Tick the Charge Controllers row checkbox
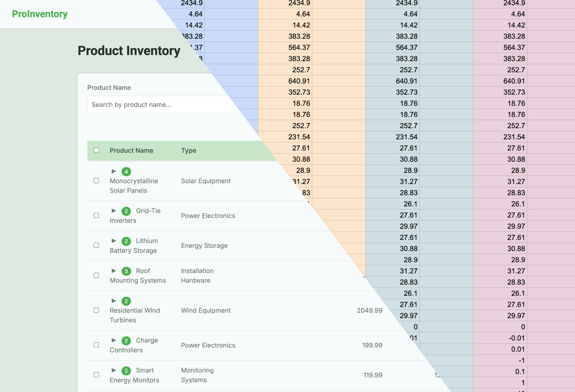 pyautogui.click(x=96, y=345)
